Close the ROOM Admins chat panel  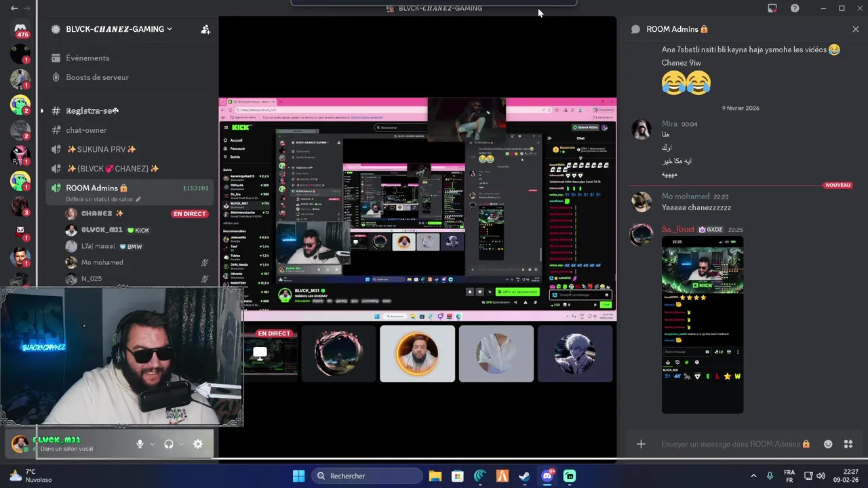coord(855,29)
